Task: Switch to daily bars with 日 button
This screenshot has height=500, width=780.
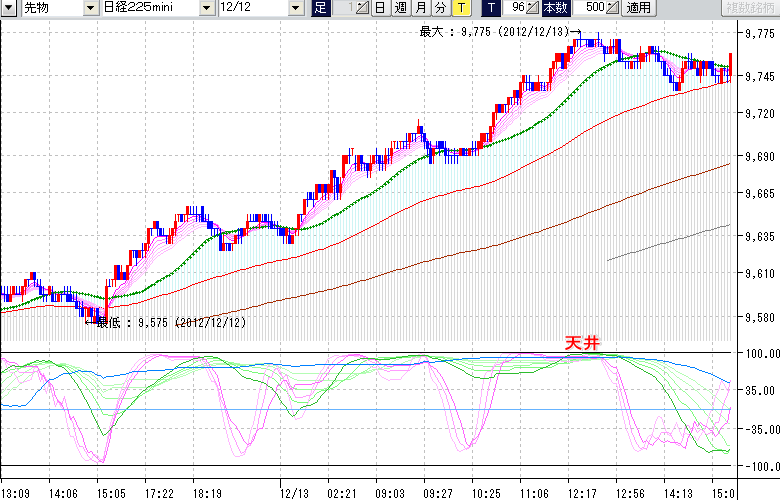Action: click(380, 8)
